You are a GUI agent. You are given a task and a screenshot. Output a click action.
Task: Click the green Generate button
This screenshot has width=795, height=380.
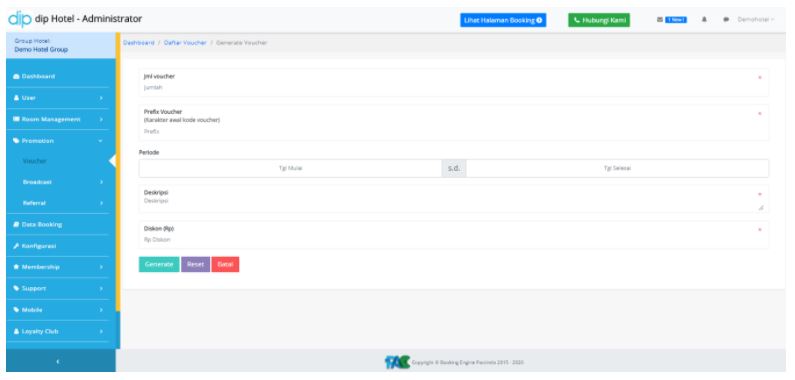[159, 264]
